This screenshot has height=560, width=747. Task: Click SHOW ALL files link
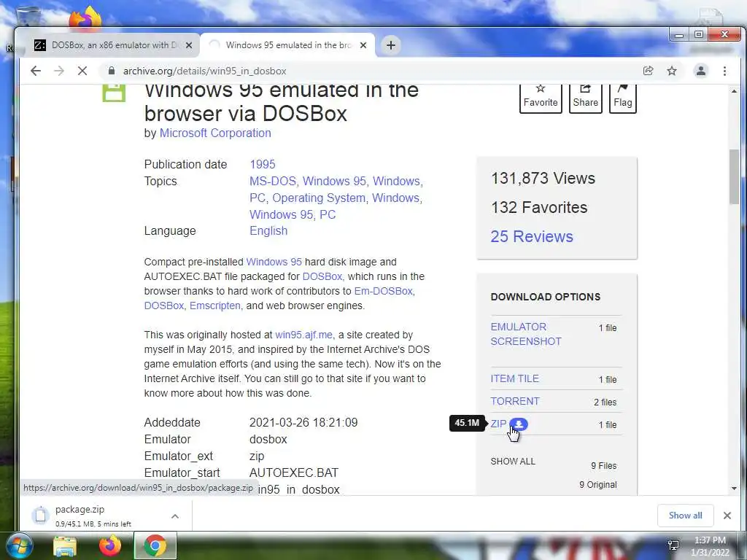click(513, 462)
